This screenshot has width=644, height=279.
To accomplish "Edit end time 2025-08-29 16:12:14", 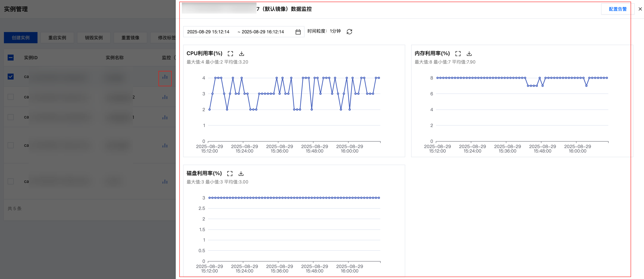I will 263,32.
